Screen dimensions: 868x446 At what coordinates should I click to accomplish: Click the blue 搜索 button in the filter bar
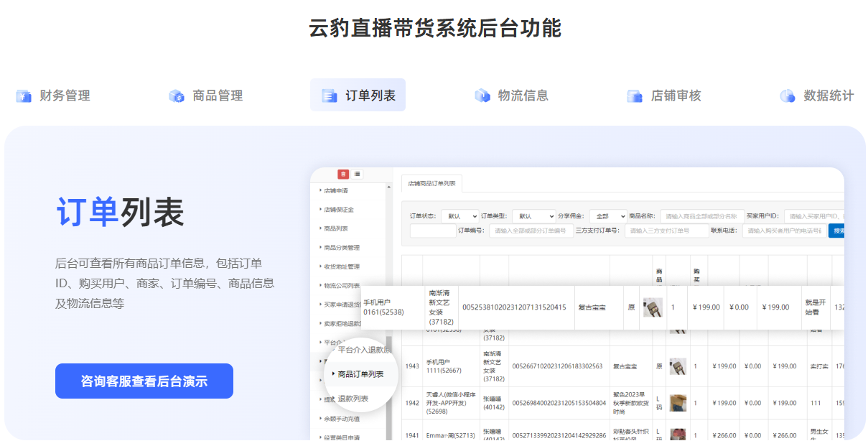click(x=837, y=231)
